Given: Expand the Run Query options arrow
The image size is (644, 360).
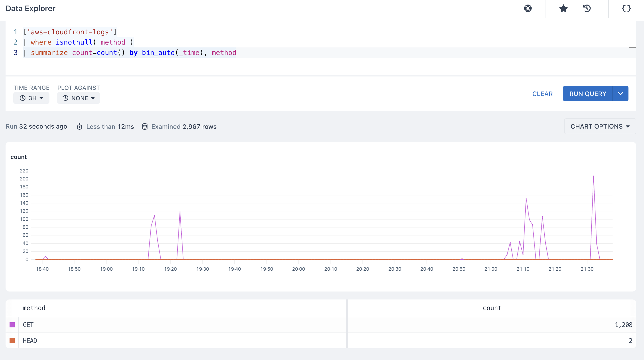Looking at the screenshot, I should tap(620, 94).
